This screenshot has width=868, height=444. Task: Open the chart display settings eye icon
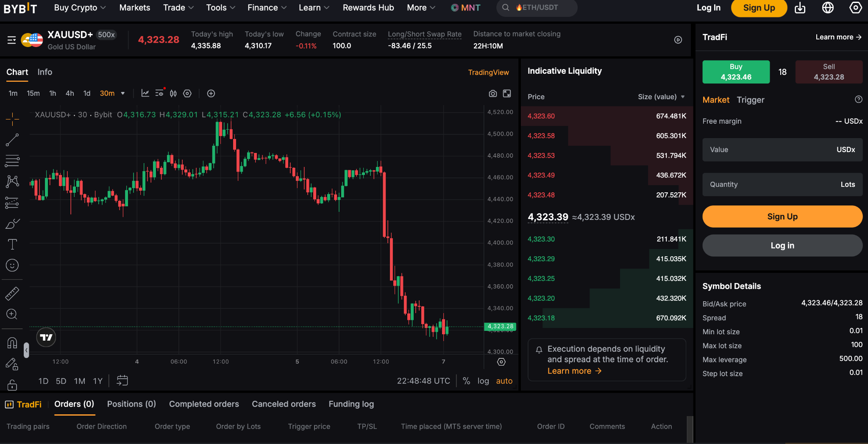(x=159, y=93)
